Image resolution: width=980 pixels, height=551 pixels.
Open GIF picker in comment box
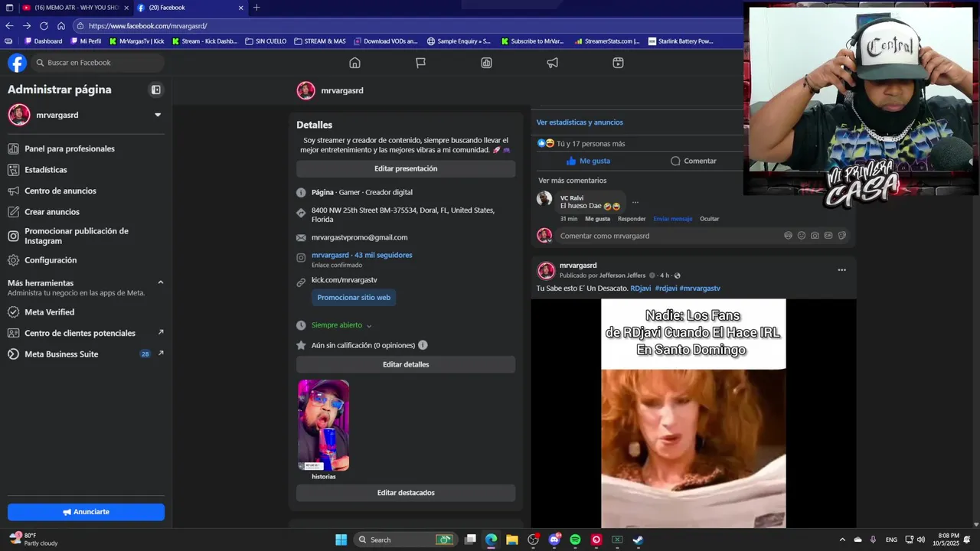[x=828, y=236]
